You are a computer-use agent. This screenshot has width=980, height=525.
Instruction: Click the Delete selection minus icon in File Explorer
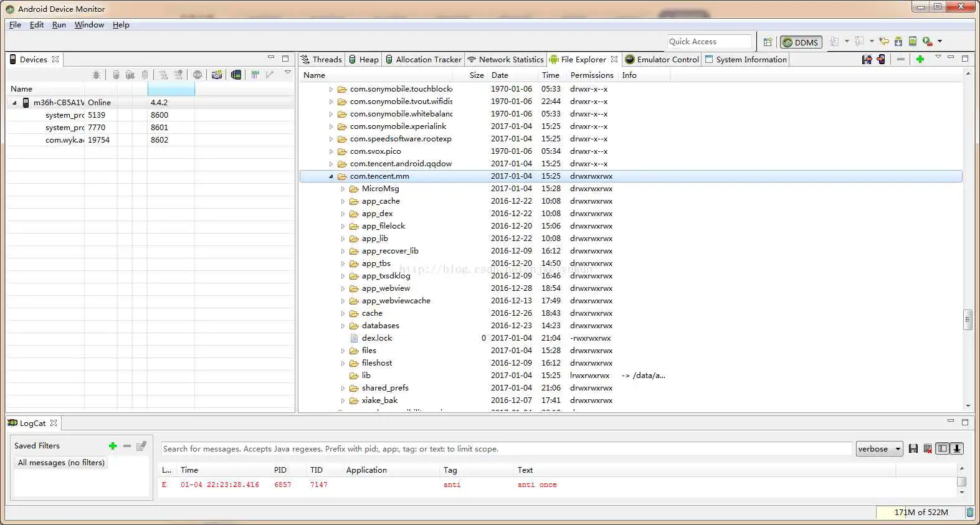901,59
